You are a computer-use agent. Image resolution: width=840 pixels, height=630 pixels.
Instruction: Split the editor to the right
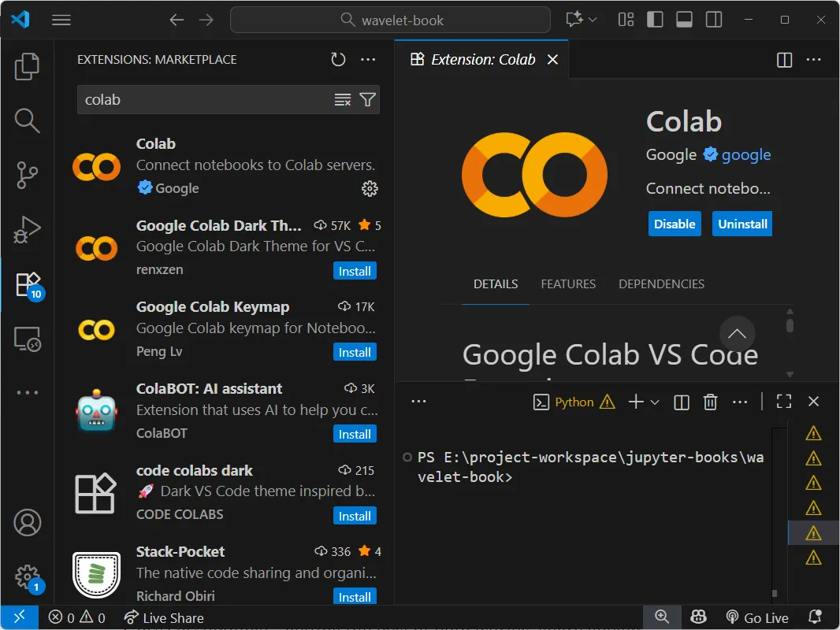(x=784, y=59)
